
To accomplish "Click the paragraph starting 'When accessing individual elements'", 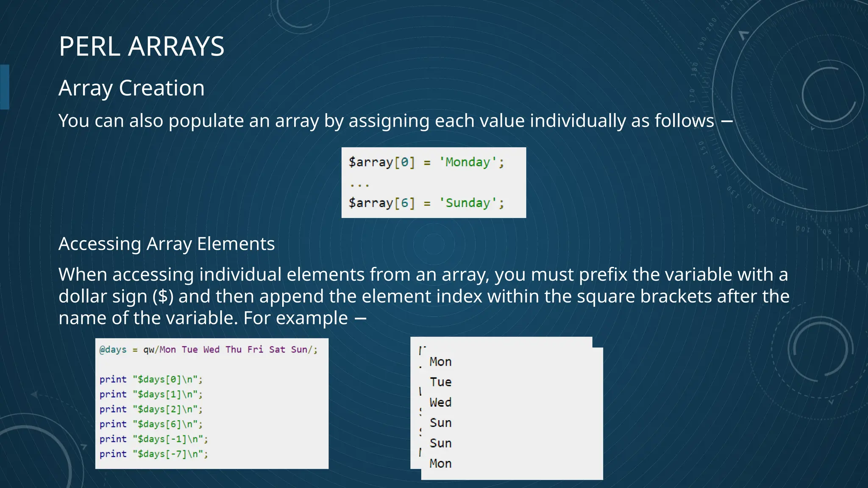I will (424, 296).
